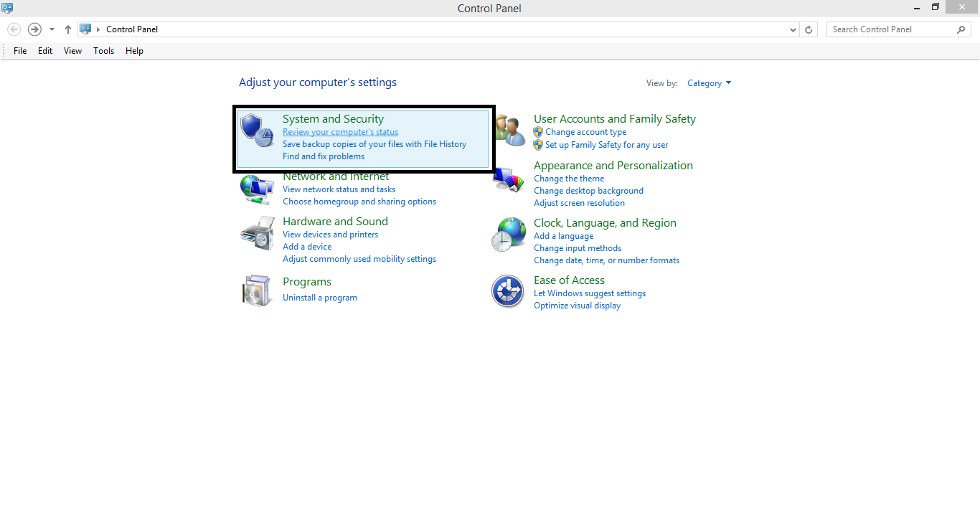Open User Accounts and Family Safety heading

(x=615, y=119)
